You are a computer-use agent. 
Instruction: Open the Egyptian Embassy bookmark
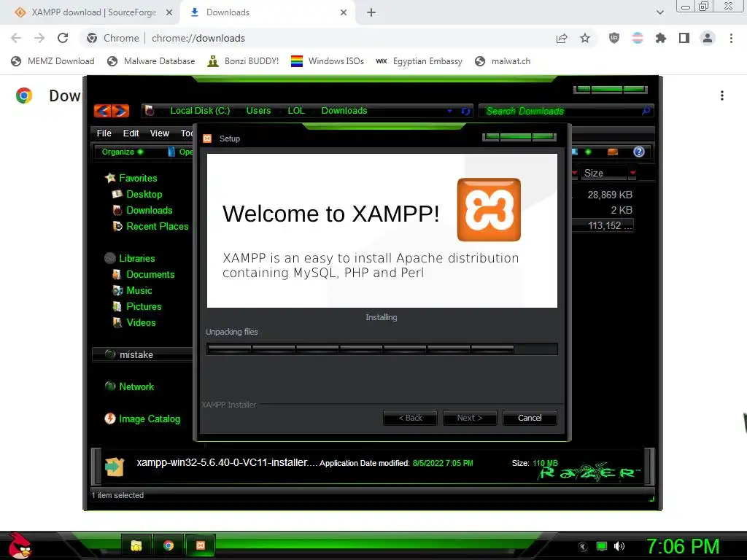point(419,61)
